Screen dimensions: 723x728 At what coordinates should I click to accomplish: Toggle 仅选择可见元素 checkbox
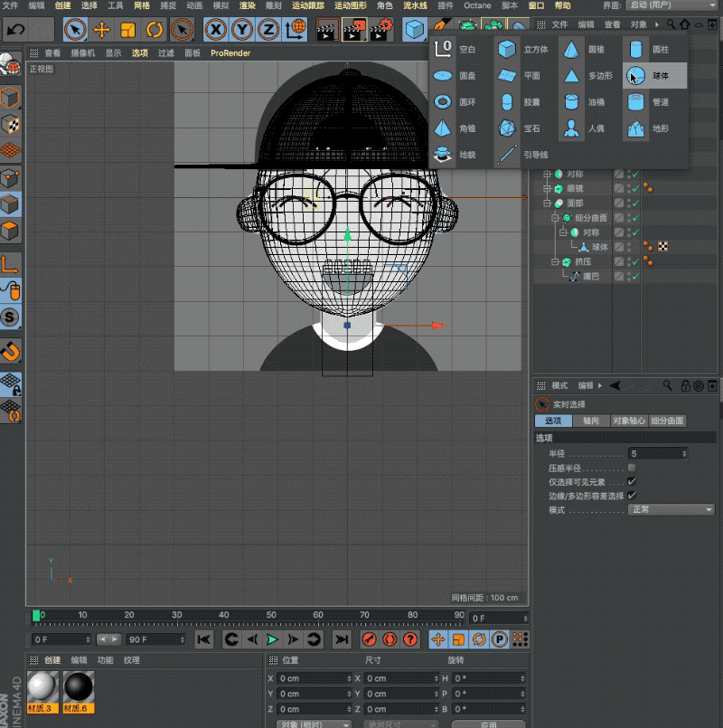click(632, 482)
